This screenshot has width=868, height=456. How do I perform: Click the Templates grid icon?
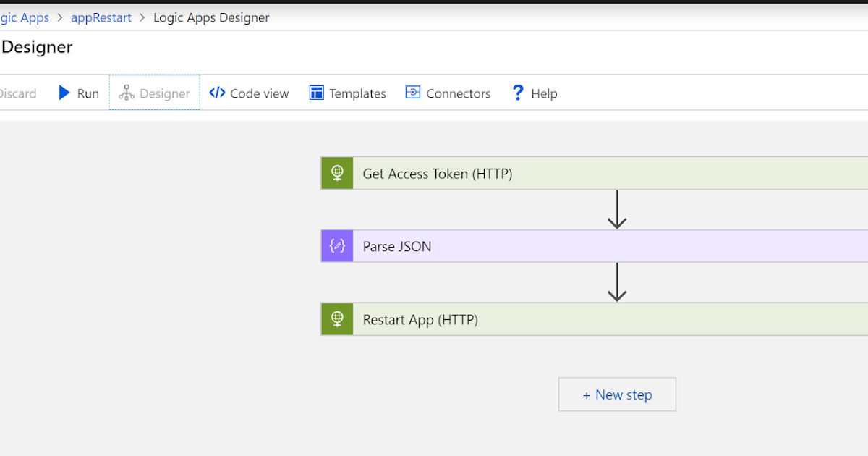tap(316, 93)
